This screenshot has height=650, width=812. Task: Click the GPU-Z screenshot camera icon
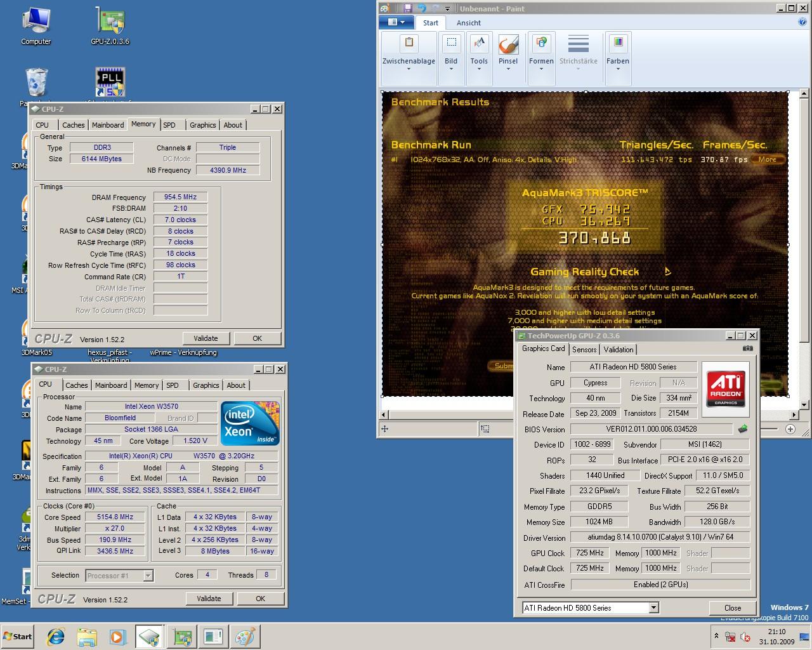tap(748, 348)
